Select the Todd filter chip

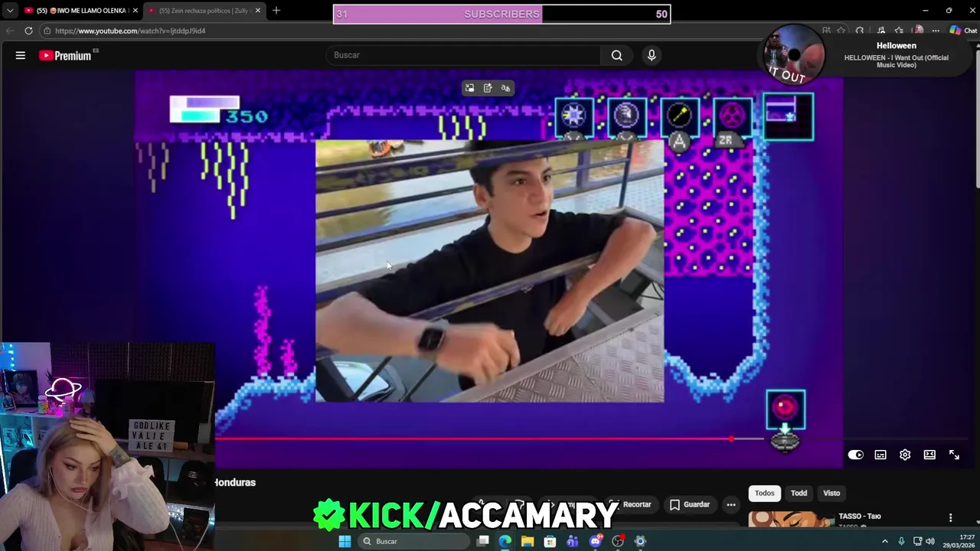[799, 493]
